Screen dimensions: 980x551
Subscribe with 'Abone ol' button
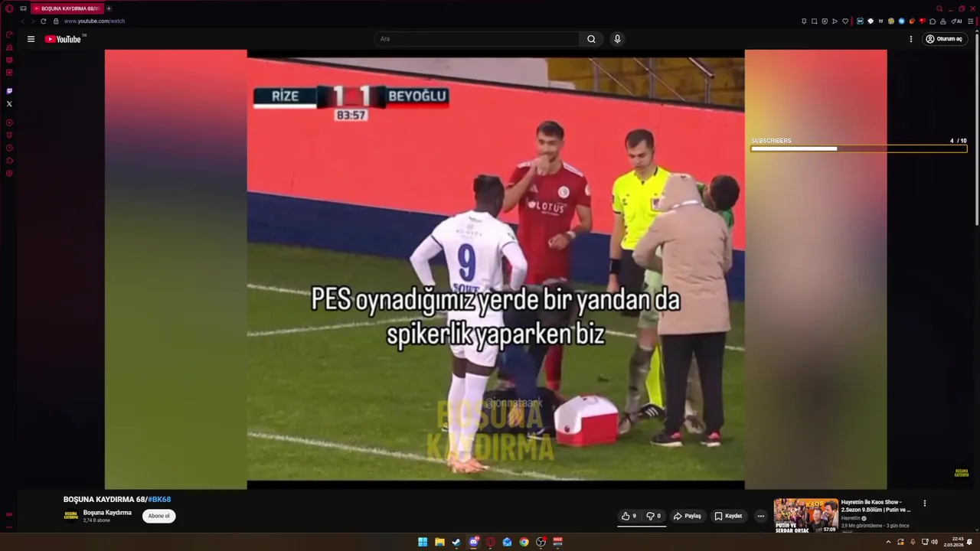point(158,516)
